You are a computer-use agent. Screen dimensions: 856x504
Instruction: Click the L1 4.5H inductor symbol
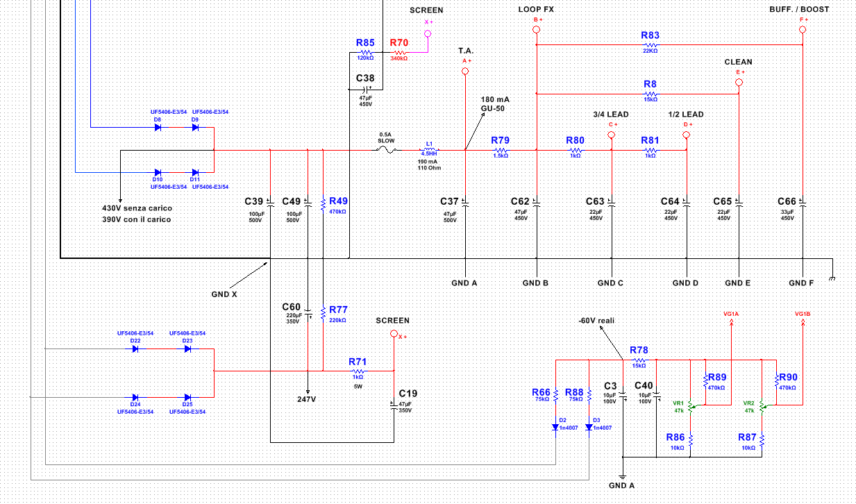pyautogui.click(x=429, y=150)
